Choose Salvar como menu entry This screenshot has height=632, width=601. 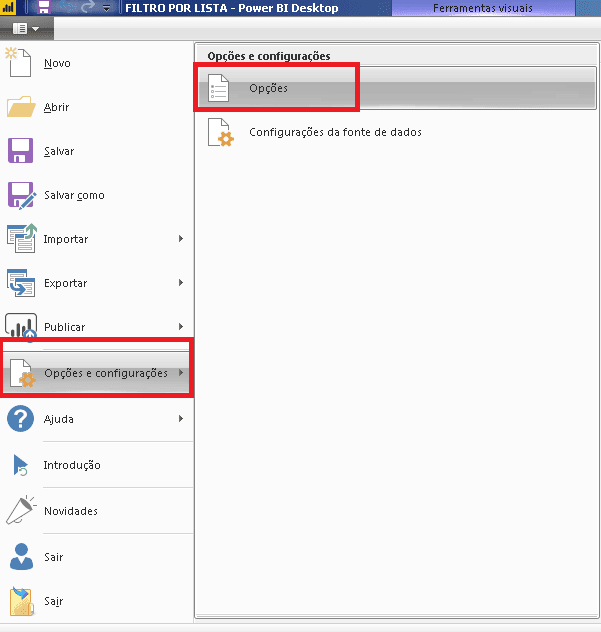97,195
